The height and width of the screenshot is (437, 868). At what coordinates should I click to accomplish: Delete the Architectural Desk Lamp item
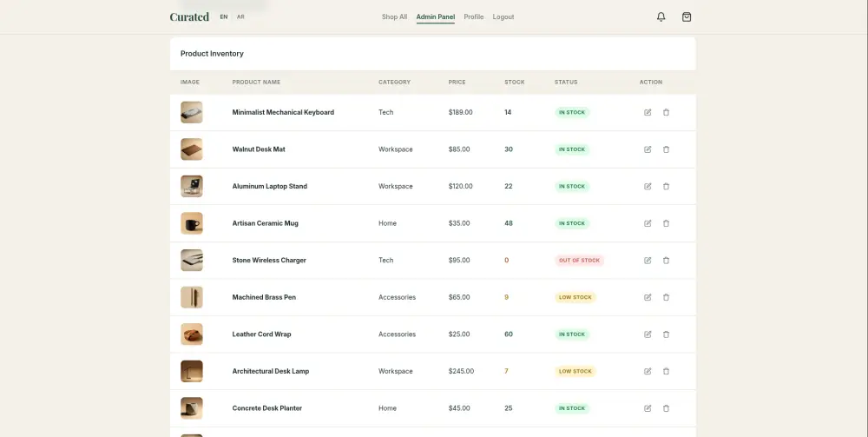(666, 372)
